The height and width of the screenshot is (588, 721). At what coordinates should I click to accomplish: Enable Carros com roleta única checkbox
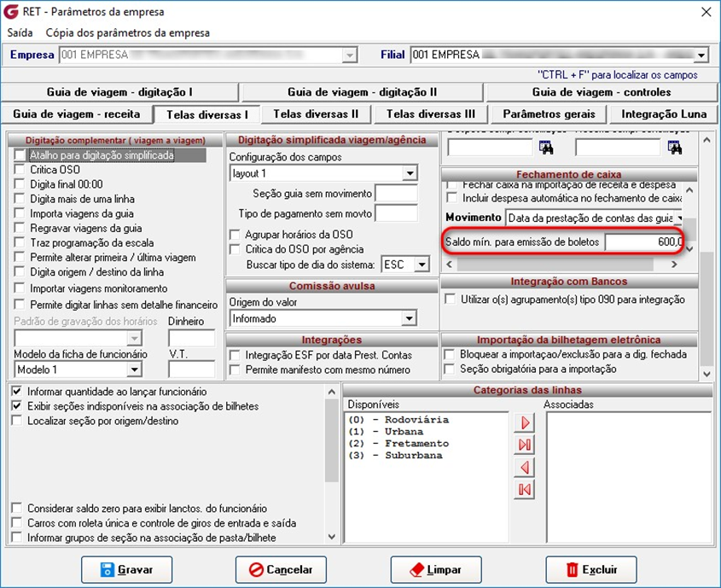17,523
